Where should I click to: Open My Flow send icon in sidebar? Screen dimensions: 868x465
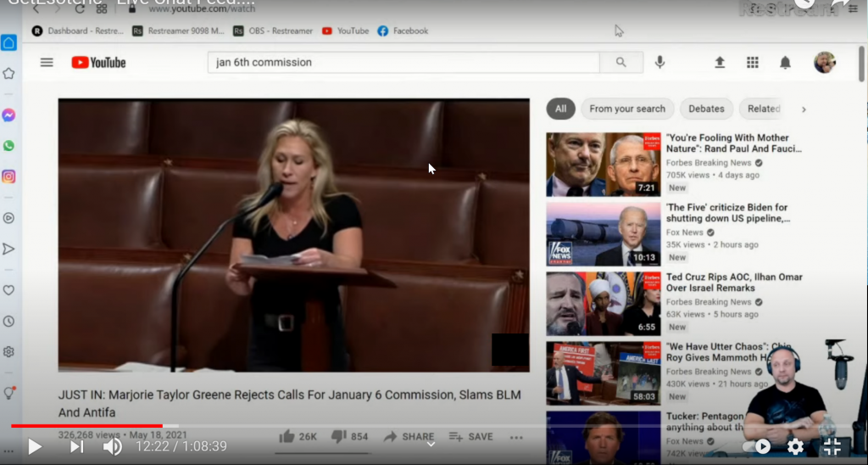point(8,249)
